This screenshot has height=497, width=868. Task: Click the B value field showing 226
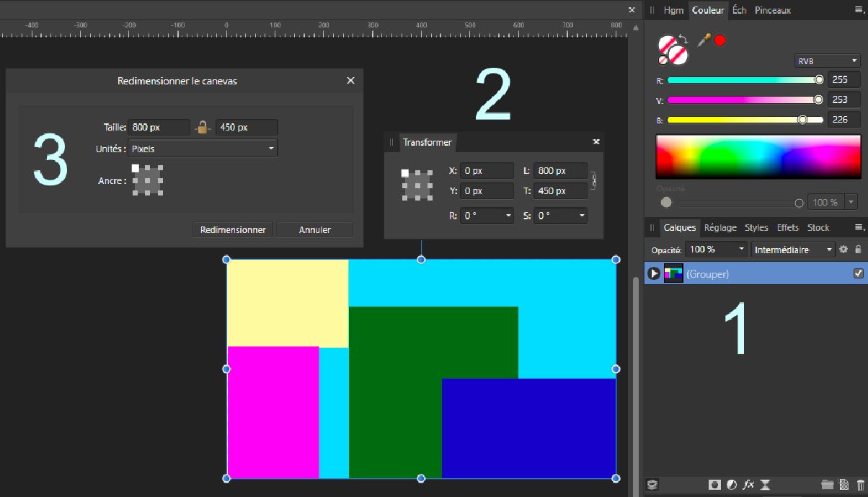(x=843, y=120)
